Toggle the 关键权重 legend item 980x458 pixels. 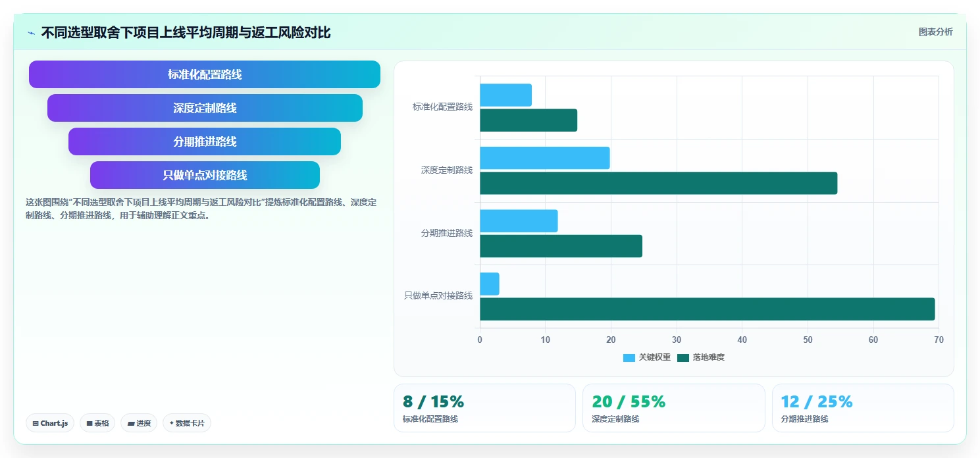(647, 357)
